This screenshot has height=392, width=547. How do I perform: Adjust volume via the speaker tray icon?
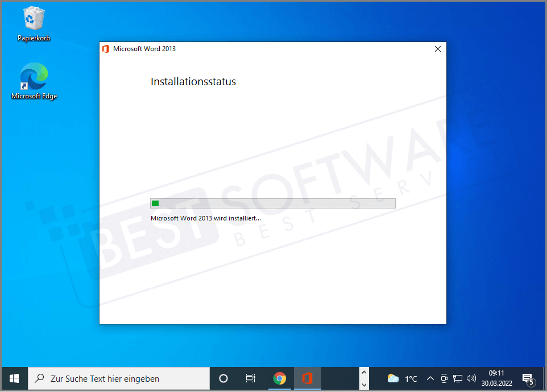coord(471,378)
